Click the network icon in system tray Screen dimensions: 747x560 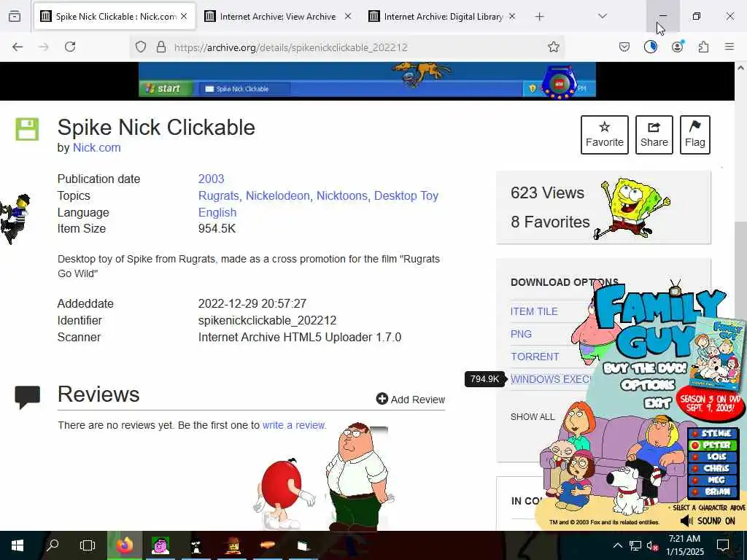(x=635, y=545)
